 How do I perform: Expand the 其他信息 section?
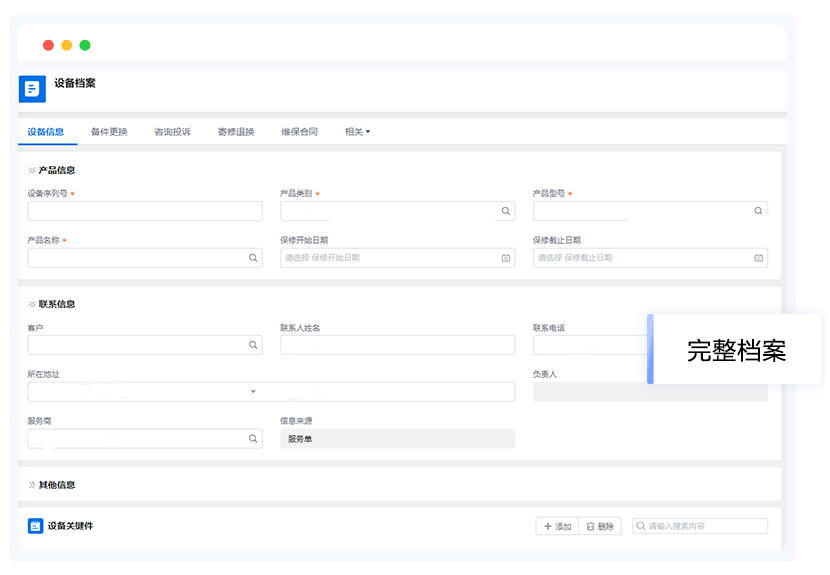[32, 485]
